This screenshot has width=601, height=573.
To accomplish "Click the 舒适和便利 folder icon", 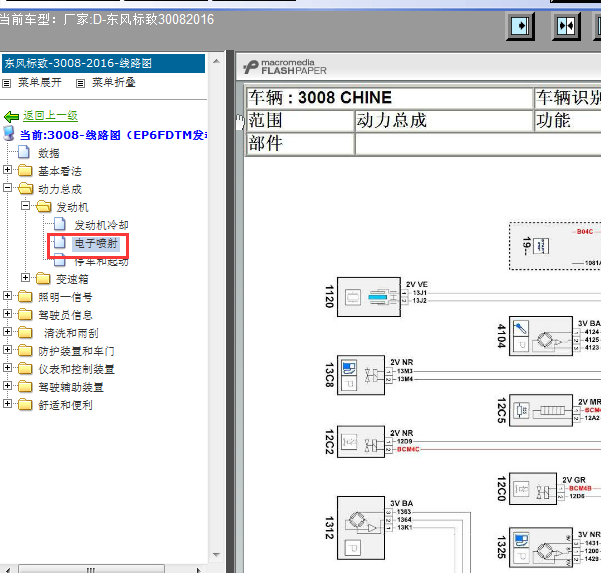I will 25,404.
